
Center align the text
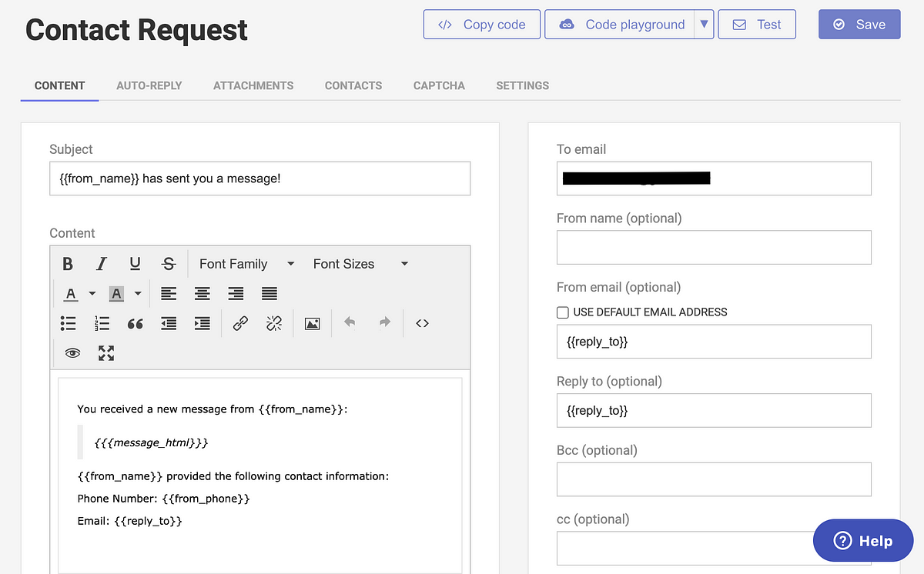click(202, 294)
